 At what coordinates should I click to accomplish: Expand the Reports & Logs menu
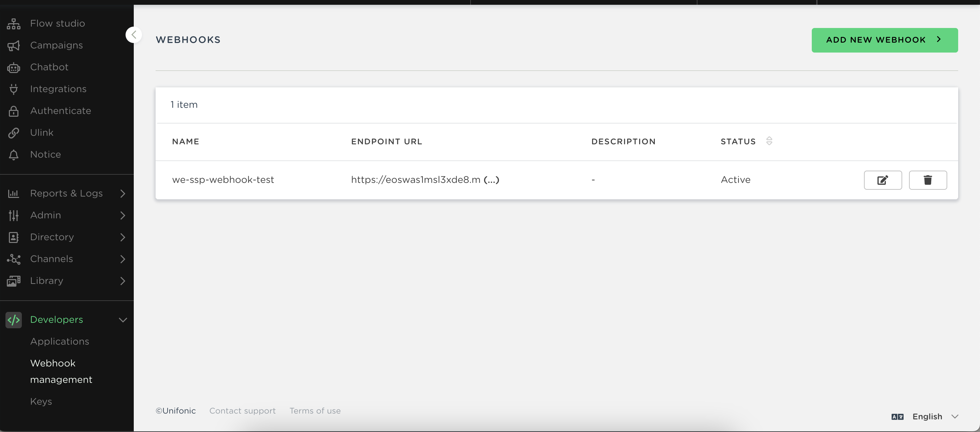point(122,193)
